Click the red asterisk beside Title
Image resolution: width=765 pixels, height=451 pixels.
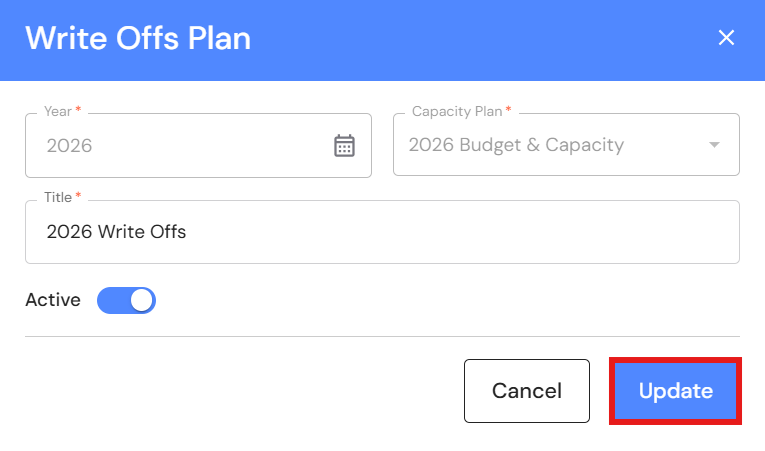point(79,196)
